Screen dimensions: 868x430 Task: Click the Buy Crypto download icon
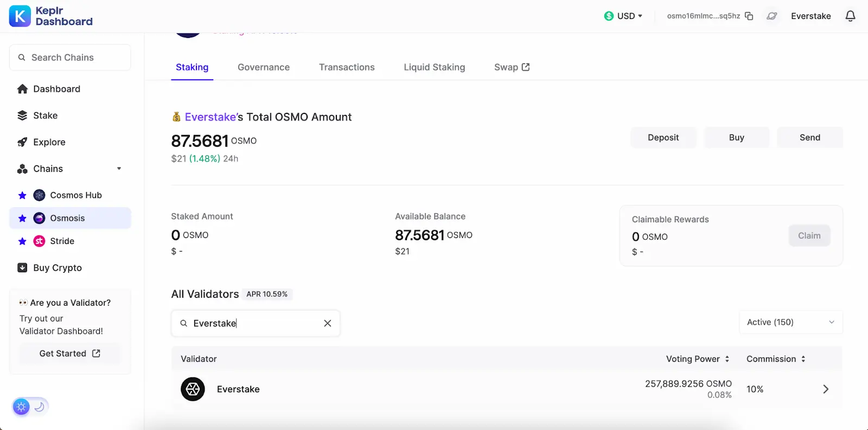[22, 267]
